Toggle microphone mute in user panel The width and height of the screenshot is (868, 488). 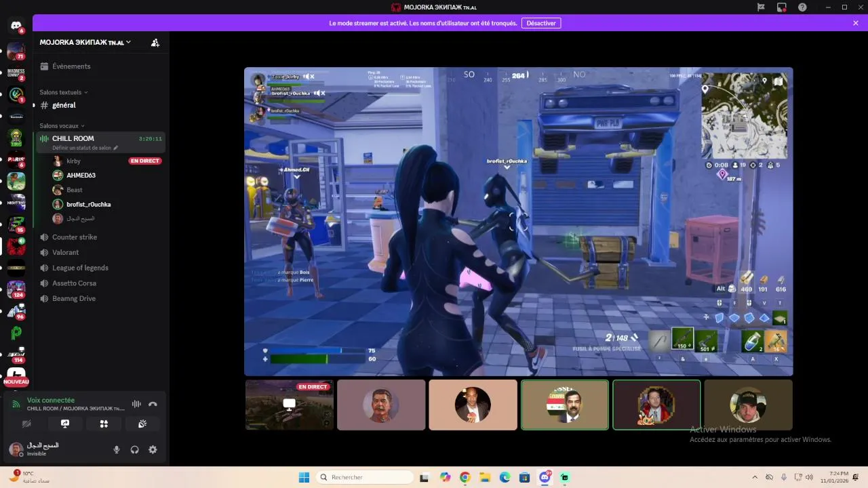tap(117, 449)
